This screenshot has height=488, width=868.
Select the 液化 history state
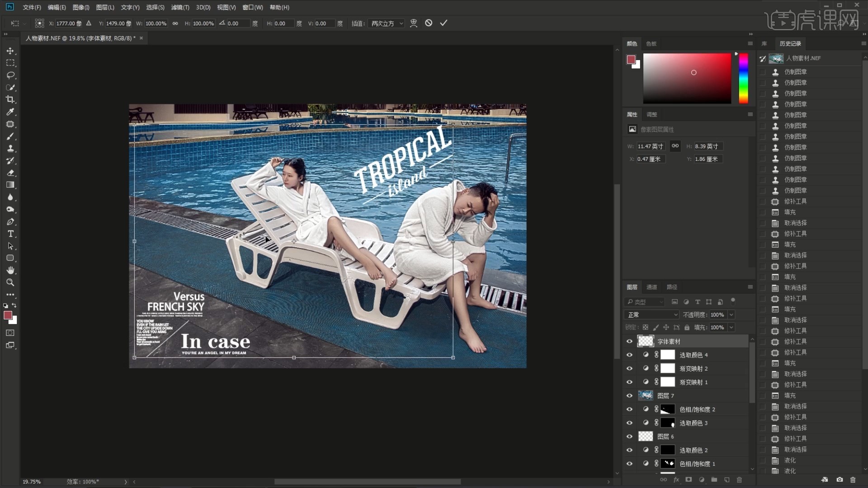790,460
